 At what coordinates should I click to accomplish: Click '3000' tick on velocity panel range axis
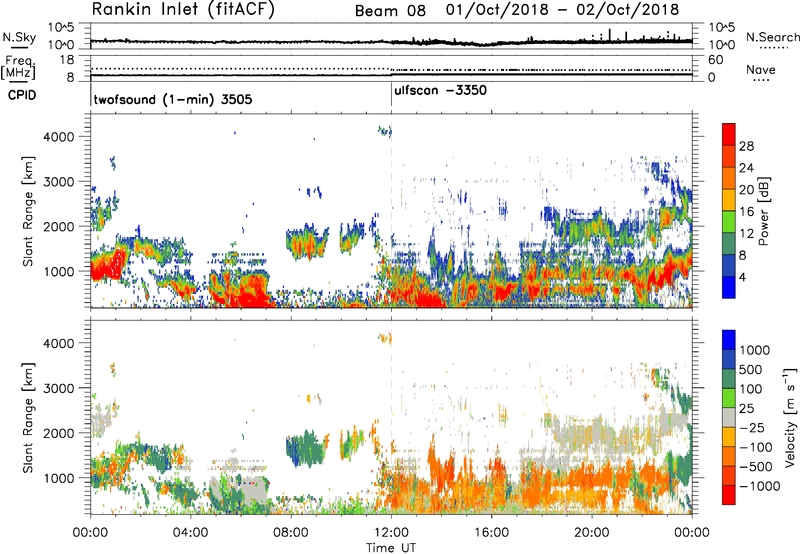[58, 388]
